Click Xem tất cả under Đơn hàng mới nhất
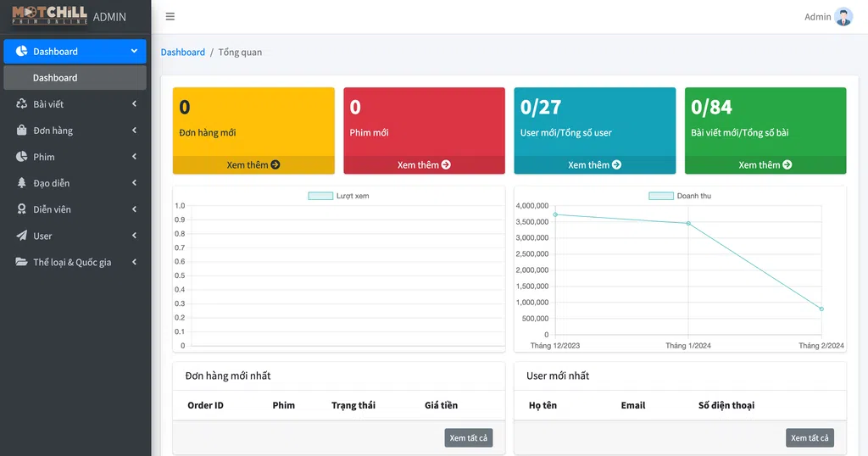 point(468,437)
